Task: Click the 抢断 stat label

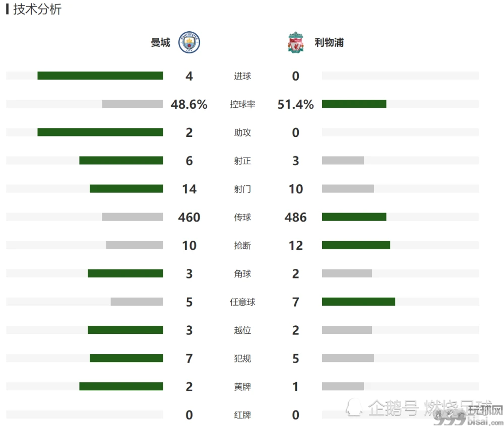Action: [242, 246]
